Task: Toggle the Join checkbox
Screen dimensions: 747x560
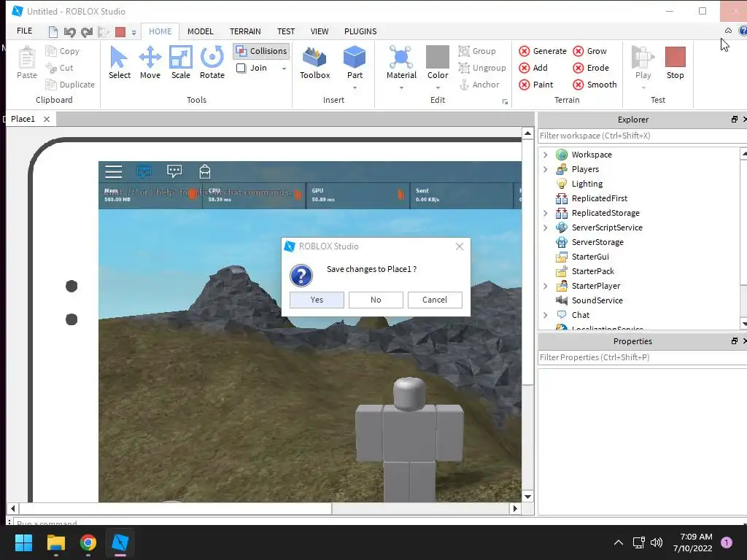Action: (241, 68)
